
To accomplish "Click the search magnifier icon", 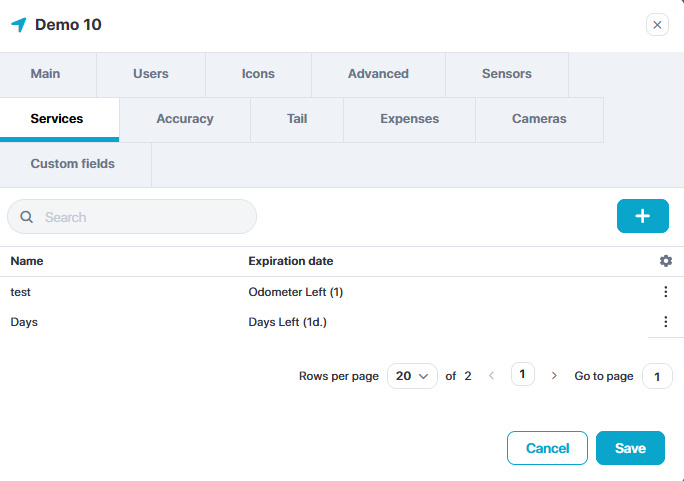I will coord(27,217).
